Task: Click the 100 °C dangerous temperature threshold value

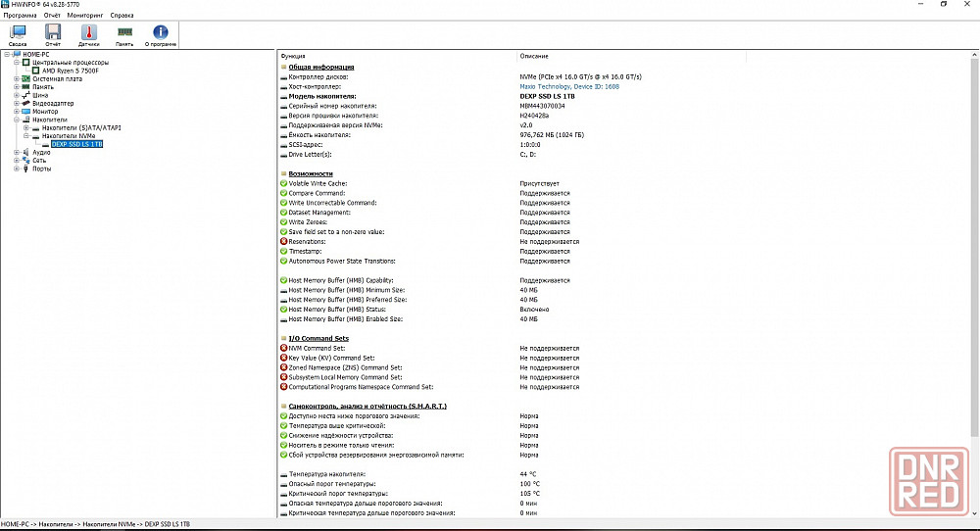Action: (x=529, y=484)
